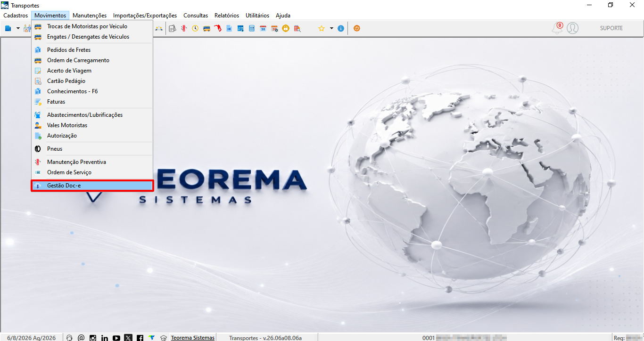Click the orange power button icon

pyautogui.click(x=357, y=28)
